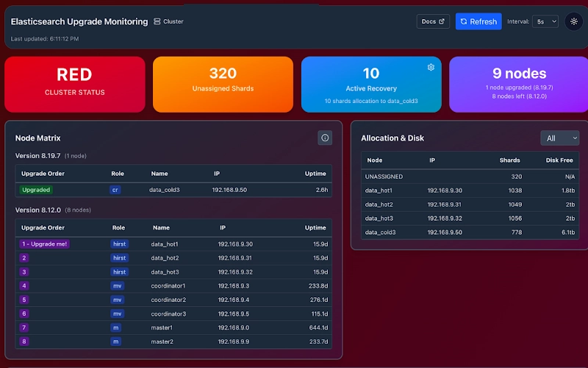Select the data_hot3 name in Node Matrix
588x368 pixels.
pos(165,272)
